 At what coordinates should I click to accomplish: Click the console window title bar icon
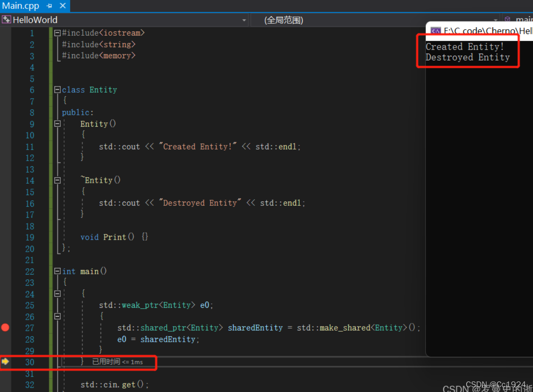pyautogui.click(x=435, y=31)
